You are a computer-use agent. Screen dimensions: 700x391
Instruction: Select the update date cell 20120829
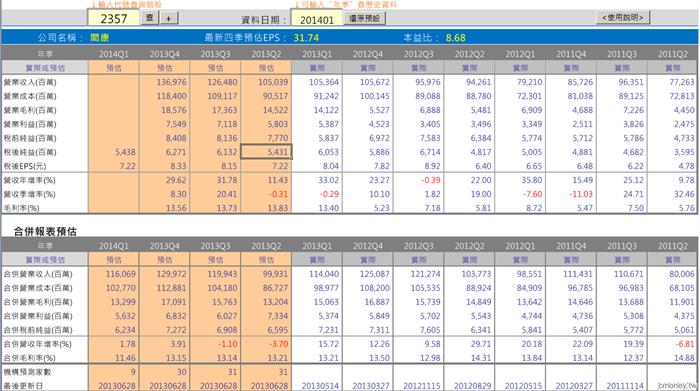click(472, 386)
